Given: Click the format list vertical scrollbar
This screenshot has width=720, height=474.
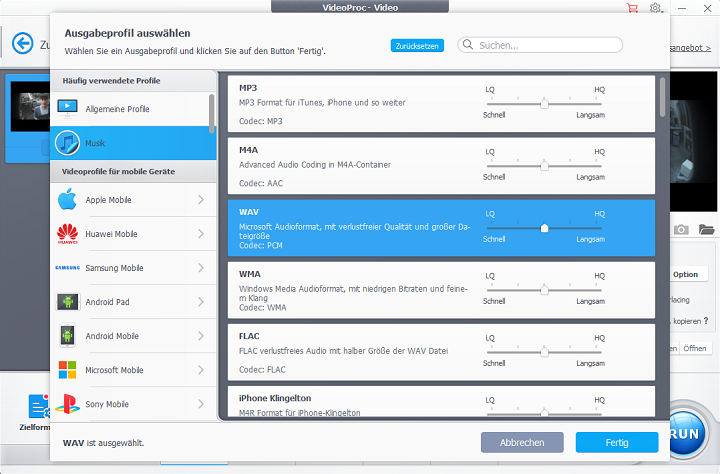Looking at the screenshot, I should click(662, 97).
